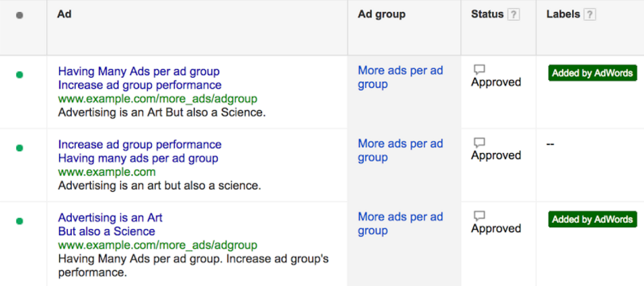This screenshot has width=644, height=286.
Task: Click the second ad's empty labels cell
Action: coord(590,165)
